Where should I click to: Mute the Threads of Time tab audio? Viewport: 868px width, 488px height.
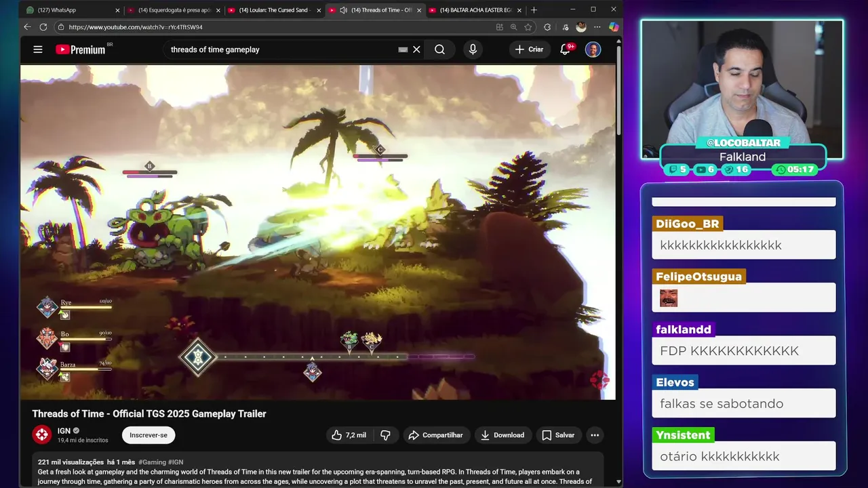pyautogui.click(x=343, y=10)
